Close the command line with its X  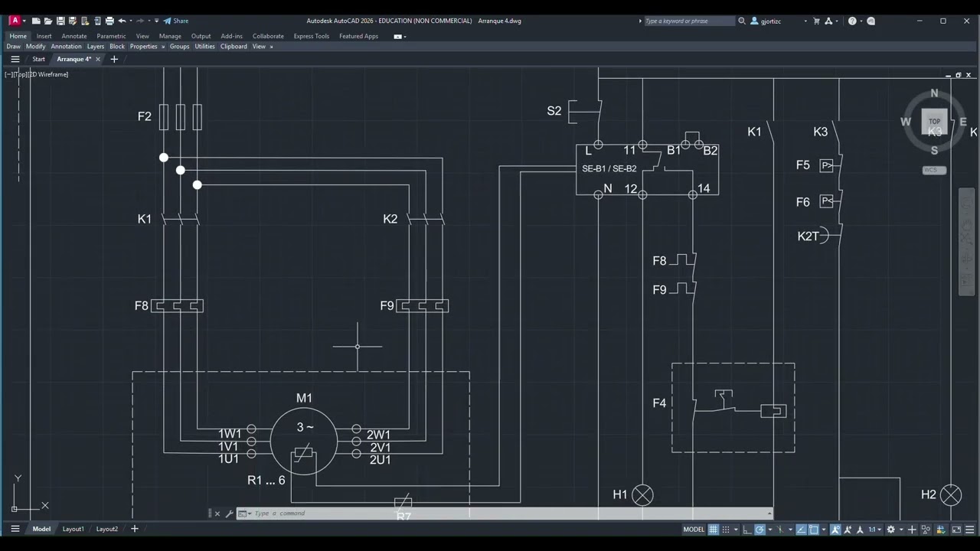(217, 514)
